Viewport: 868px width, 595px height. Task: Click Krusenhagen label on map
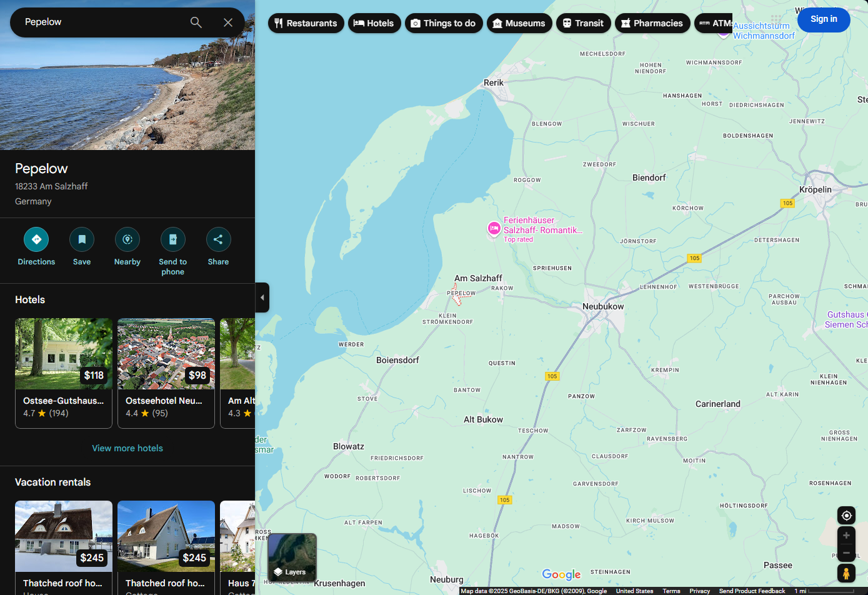click(339, 583)
